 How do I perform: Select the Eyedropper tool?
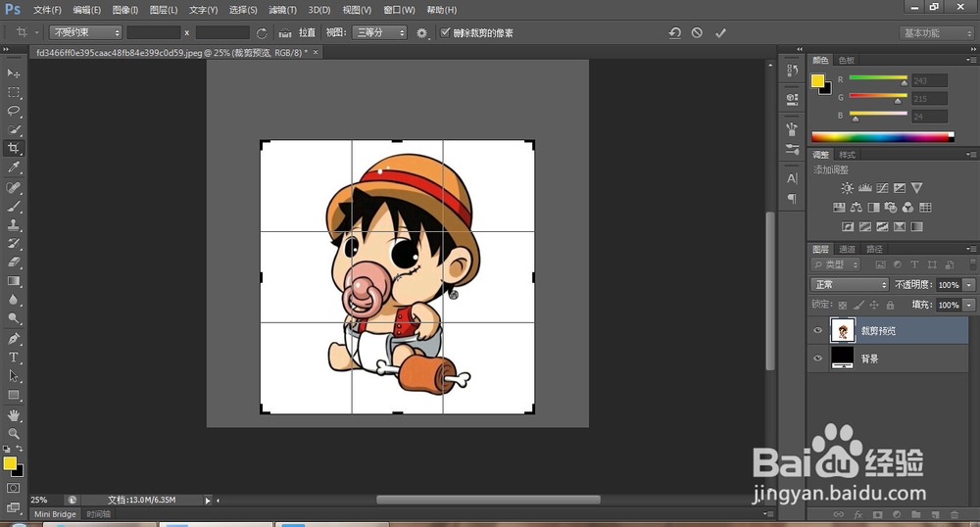pyautogui.click(x=13, y=167)
